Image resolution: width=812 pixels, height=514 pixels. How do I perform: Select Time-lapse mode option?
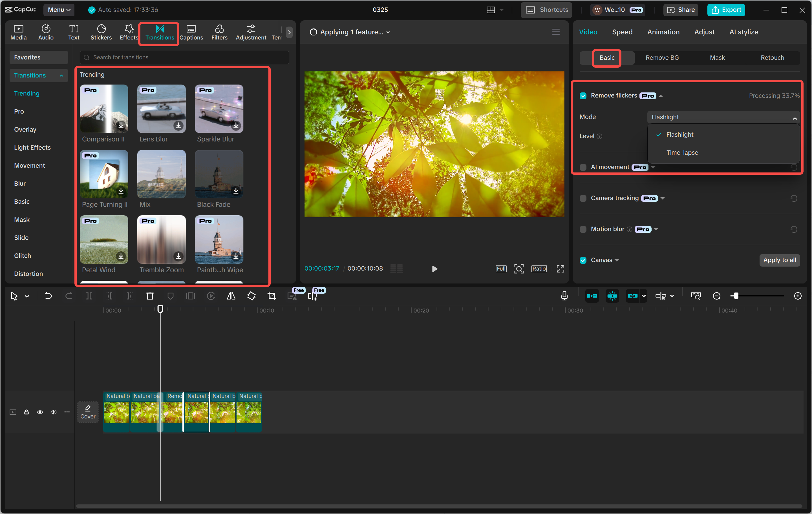pos(682,153)
